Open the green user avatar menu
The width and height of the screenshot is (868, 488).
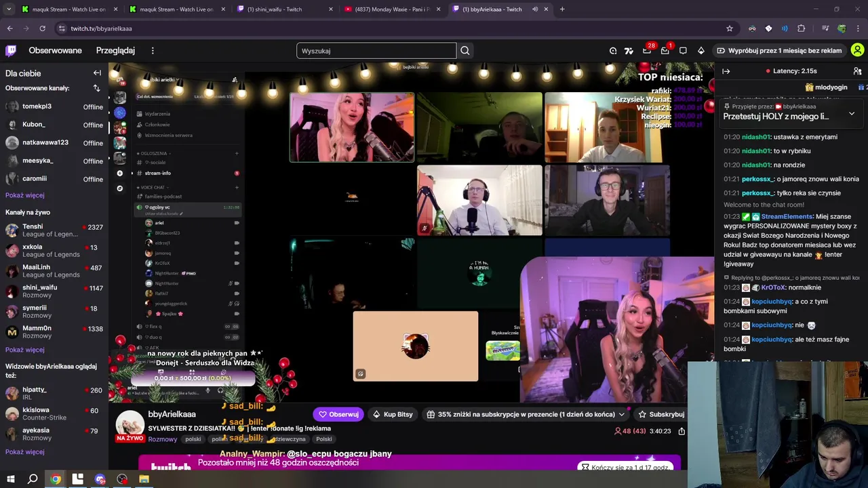coord(857,50)
